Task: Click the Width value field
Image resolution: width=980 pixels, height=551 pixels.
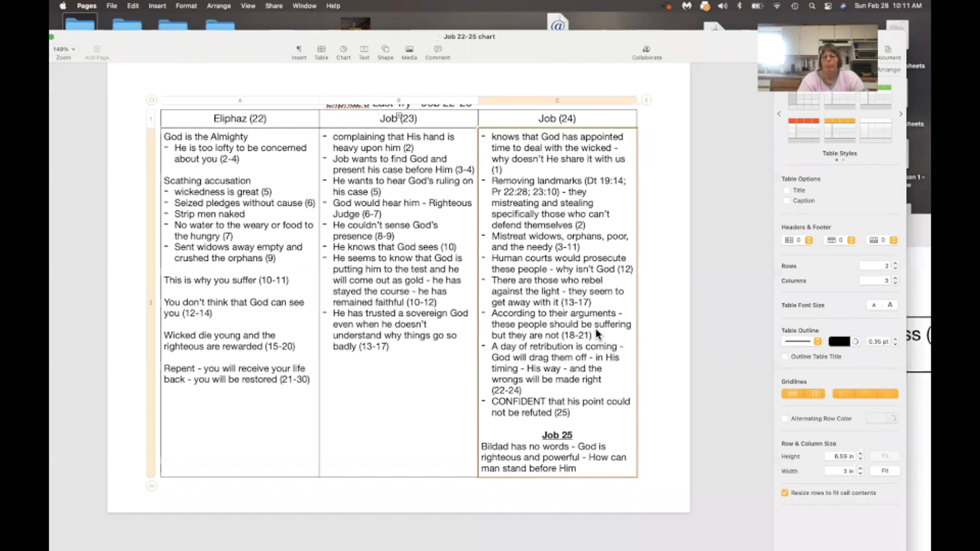Action: [x=840, y=471]
